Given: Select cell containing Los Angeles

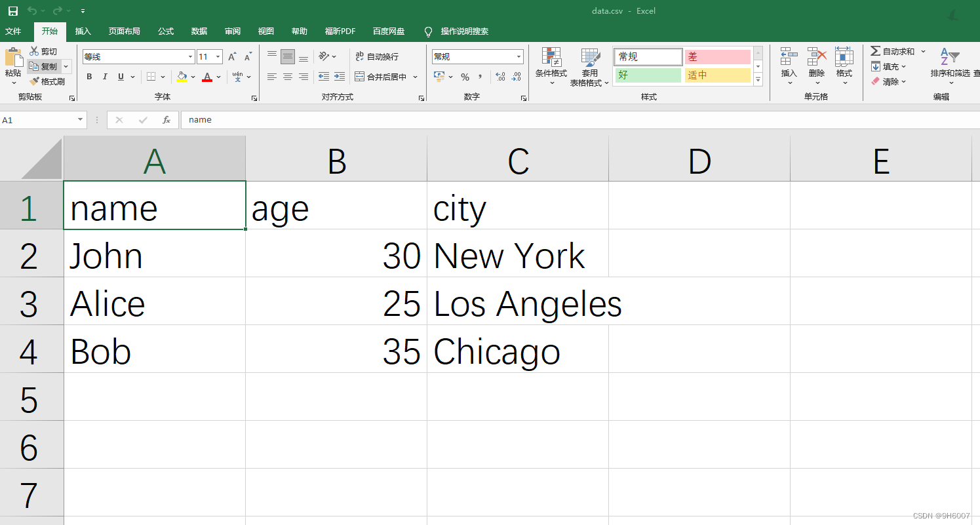Looking at the screenshot, I should [x=518, y=301].
